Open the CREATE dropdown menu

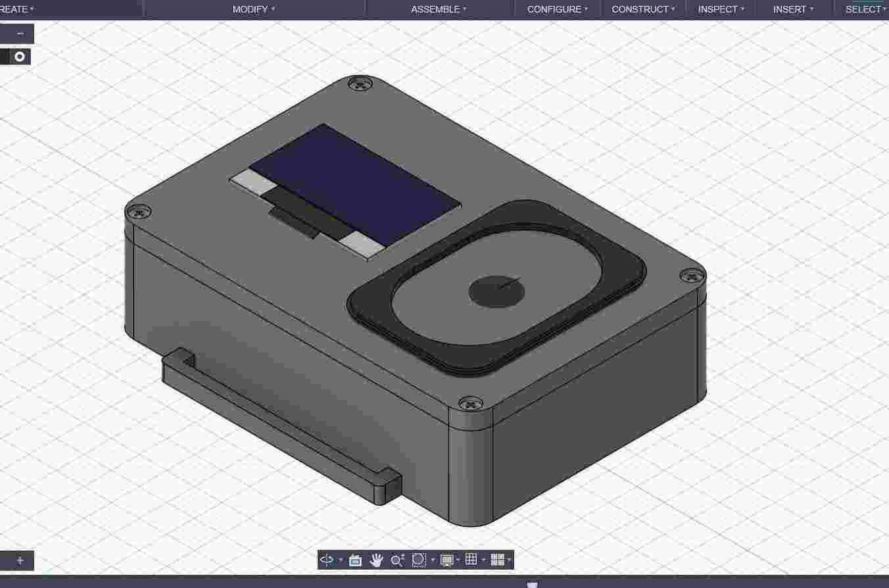(x=17, y=9)
